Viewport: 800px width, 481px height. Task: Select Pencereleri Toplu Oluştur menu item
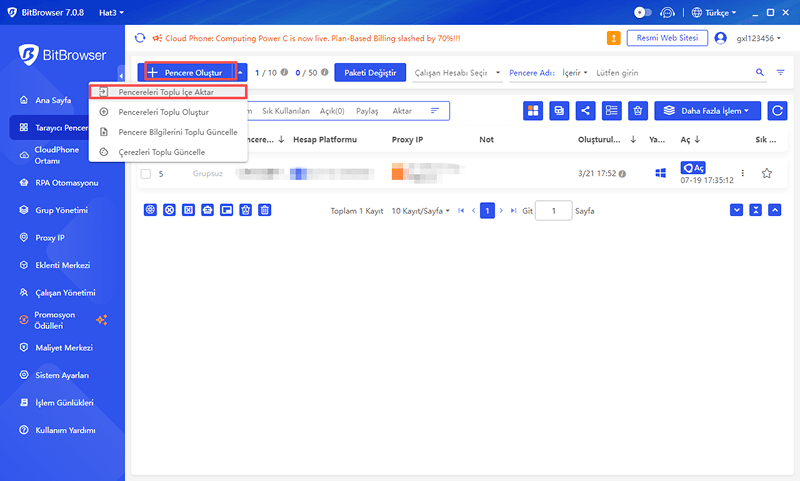[x=163, y=112]
